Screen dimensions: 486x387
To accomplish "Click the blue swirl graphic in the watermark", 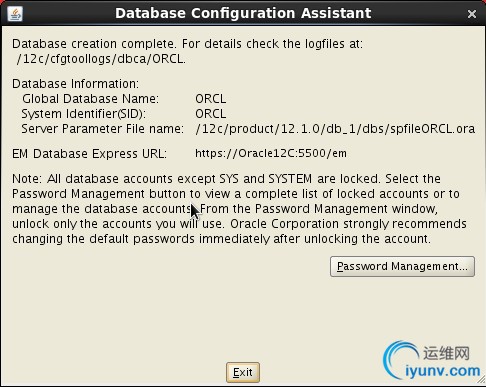I will [401, 359].
